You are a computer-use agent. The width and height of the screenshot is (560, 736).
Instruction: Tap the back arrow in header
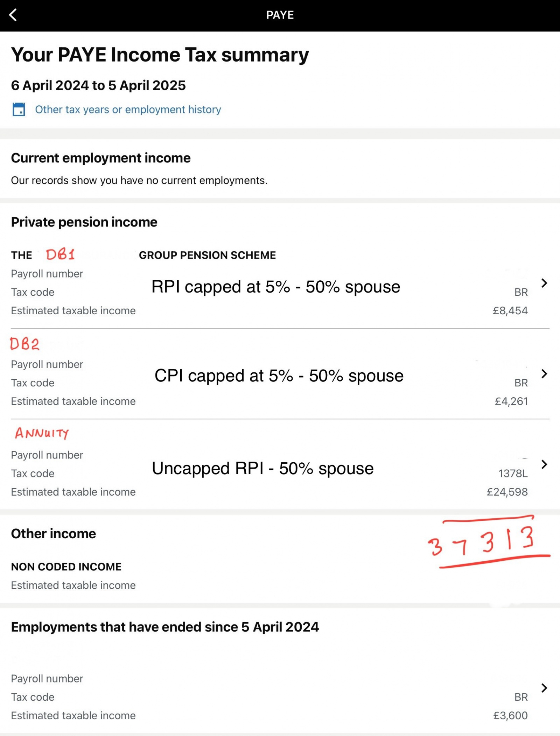coord(13,15)
